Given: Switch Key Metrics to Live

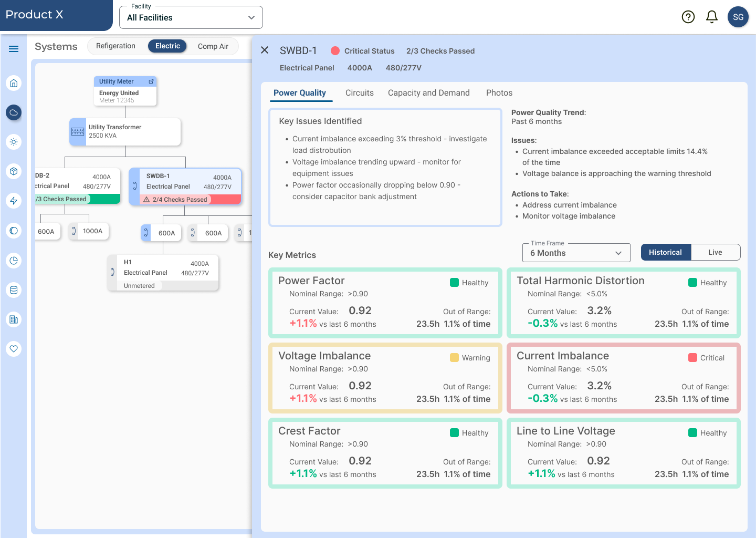Looking at the screenshot, I should 716,252.
